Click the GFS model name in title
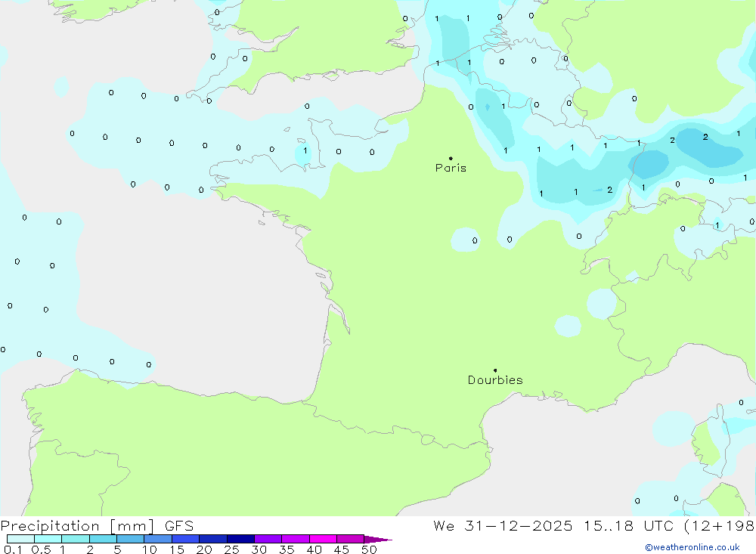Viewport: 756px width, 554px height. point(179,525)
